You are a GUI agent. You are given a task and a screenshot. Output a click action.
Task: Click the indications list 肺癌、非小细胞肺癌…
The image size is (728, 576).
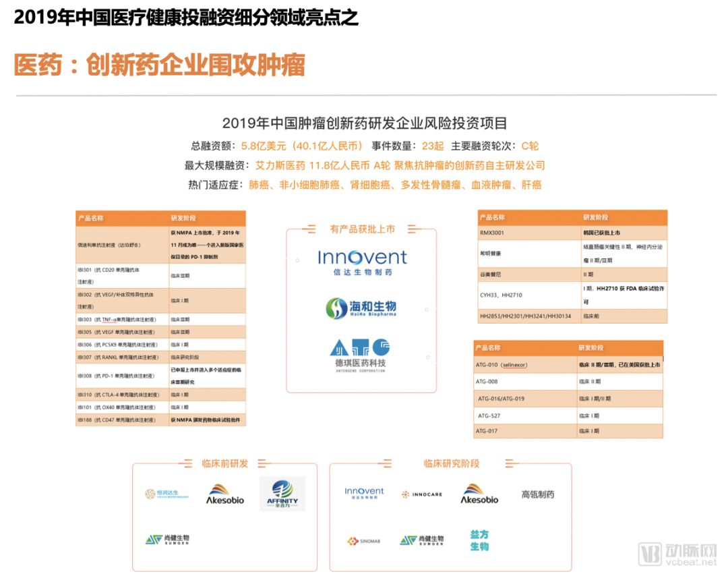click(395, 185)
